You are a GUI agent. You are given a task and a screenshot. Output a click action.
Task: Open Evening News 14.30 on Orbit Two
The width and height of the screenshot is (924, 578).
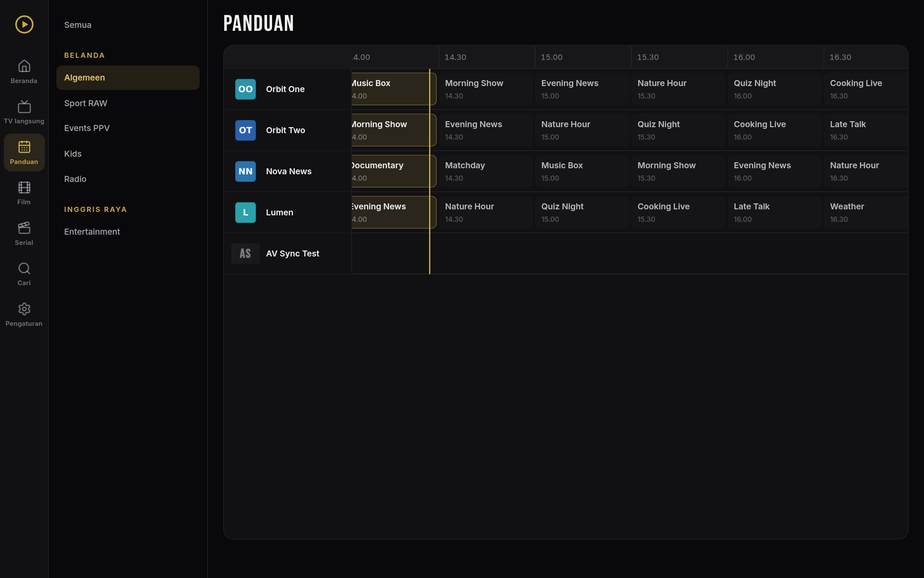pyautogui.click(x=486, y=130)
